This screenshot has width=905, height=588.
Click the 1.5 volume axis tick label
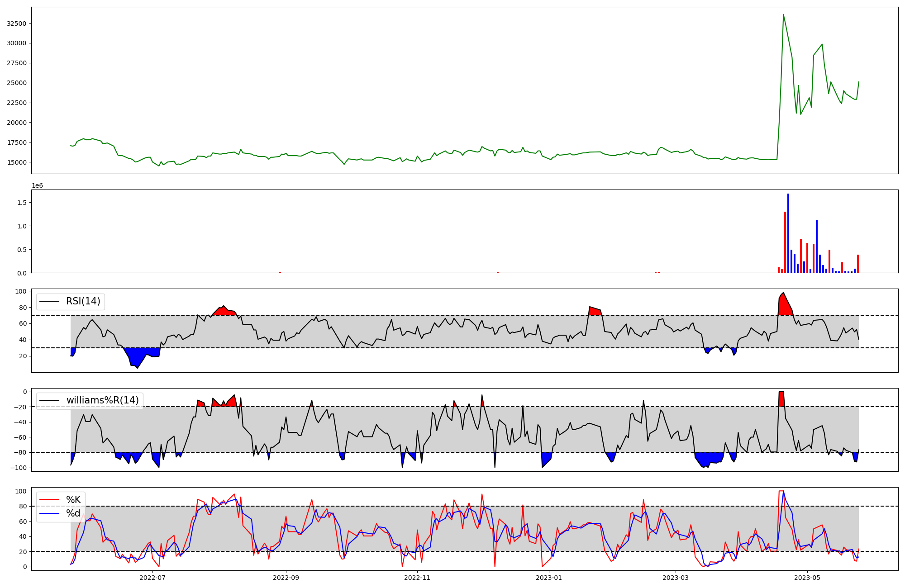(x=22, y=203)
